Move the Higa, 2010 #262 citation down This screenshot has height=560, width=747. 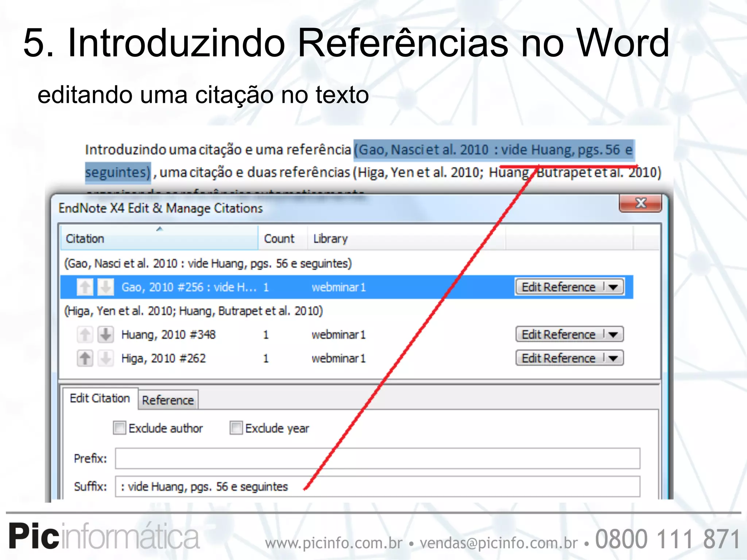click(106, 358)
